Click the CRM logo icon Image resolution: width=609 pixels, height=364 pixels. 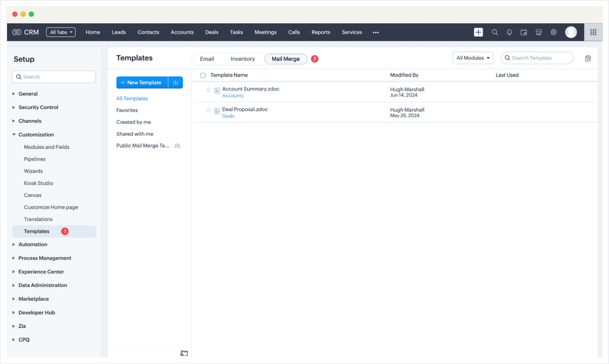(17, 32)
